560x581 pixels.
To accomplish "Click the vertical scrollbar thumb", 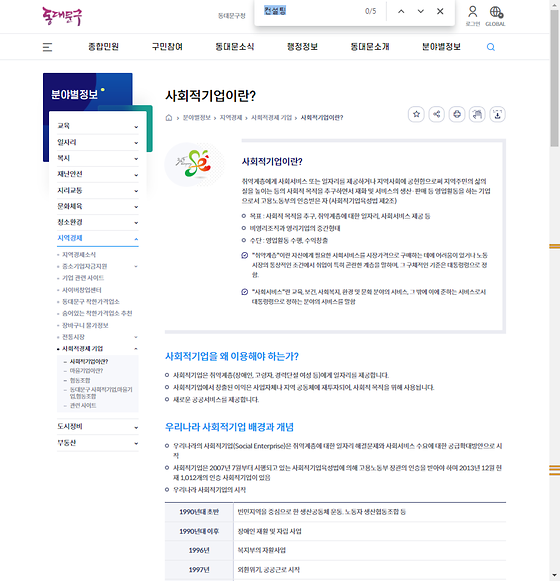I will [x=554, y=78].
